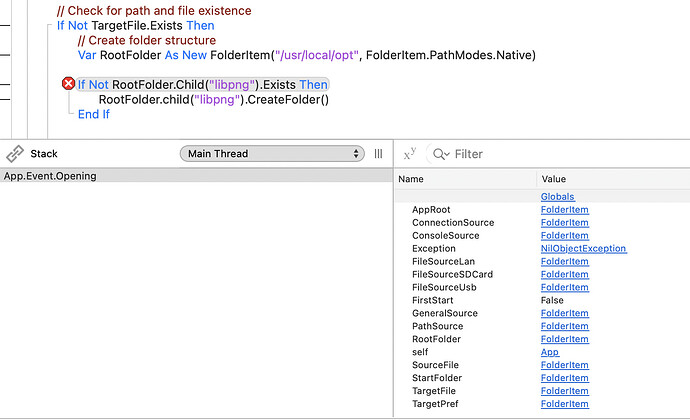Viewport: 690px width, 420px height.
Task: Select the self variable name
Action: (420, 352)
